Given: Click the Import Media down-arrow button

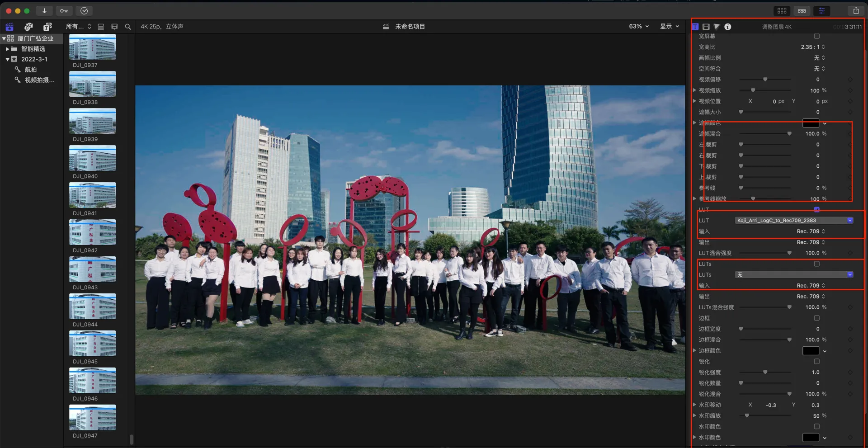Looking at the screenshot, I should [x=44, y=11].
